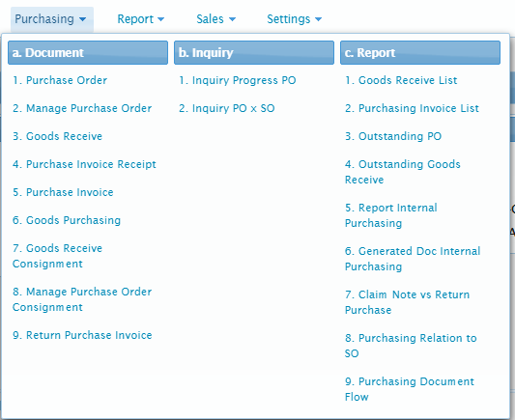Open 1. Inquiry Progress PO
515x420 pixels.
(x=238, y=80)
